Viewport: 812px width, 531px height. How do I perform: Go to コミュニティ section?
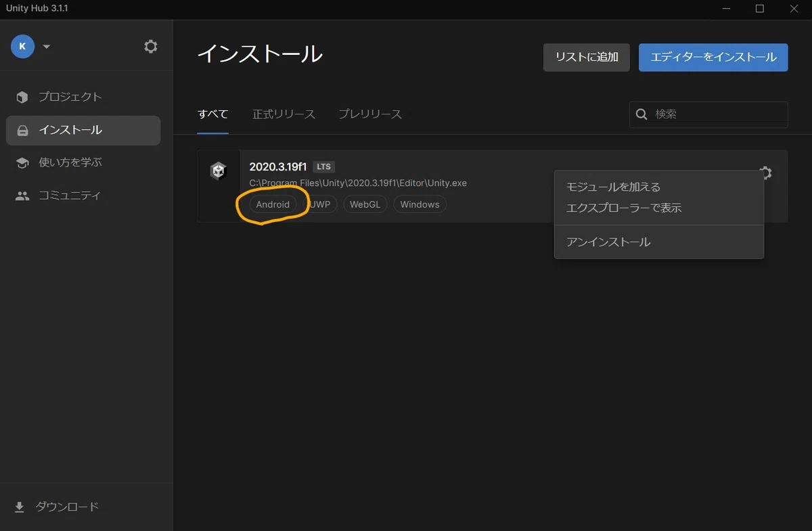pos(83,196)
